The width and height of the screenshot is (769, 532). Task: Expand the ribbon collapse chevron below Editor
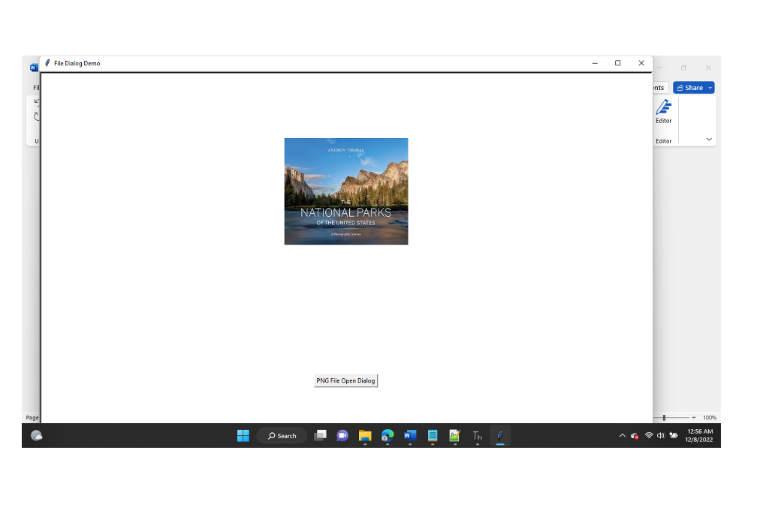[707, 139]
